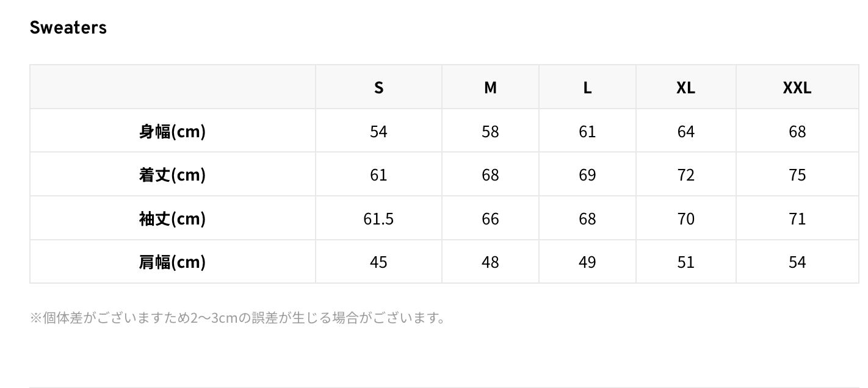Click the 袖丈 value 71 for size XXL

click(x=797, y=218)
